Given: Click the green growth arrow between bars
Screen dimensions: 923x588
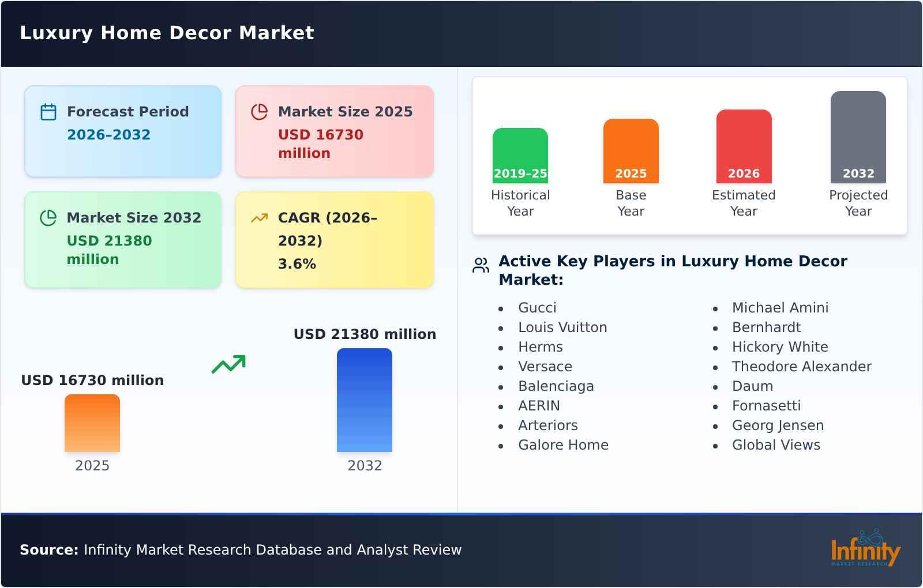Looking at the screenshot, I should (x=228, y=364).
